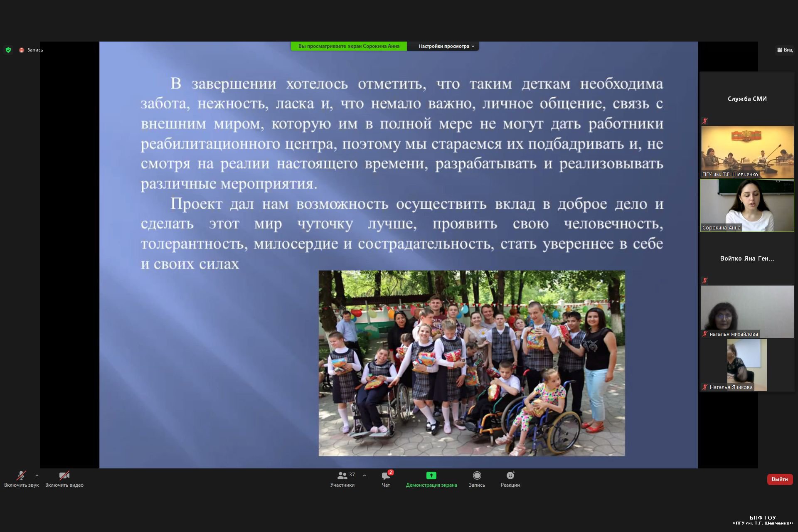
Task: Click the participants count 37
Action: [352, 475]
